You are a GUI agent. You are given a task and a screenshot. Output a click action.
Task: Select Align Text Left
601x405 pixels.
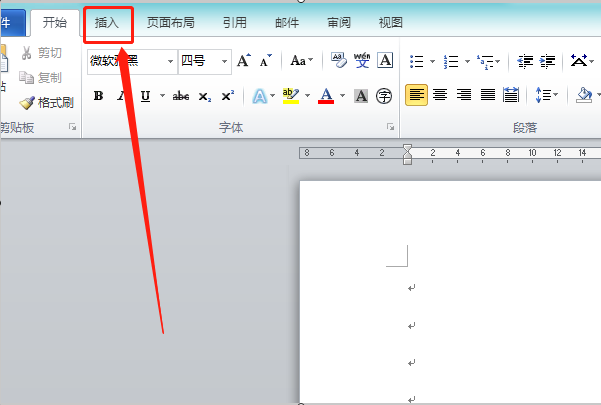(417, 95)
